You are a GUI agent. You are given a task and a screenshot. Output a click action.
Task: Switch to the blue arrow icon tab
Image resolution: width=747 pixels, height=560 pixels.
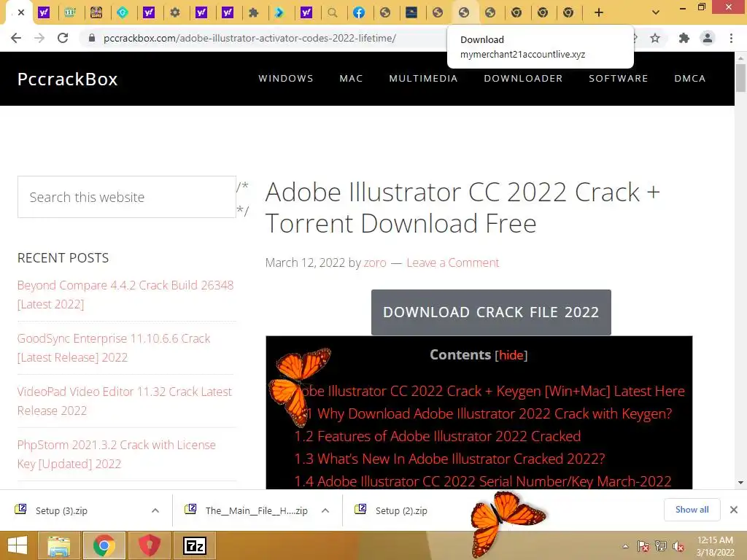coord(279,13)
